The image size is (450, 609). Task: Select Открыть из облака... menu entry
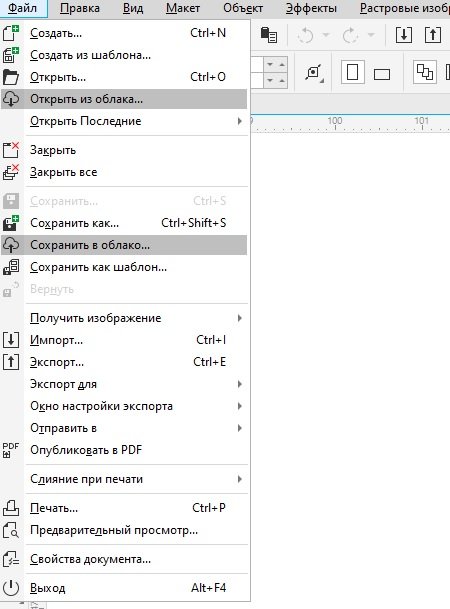(x=124, y=99)
